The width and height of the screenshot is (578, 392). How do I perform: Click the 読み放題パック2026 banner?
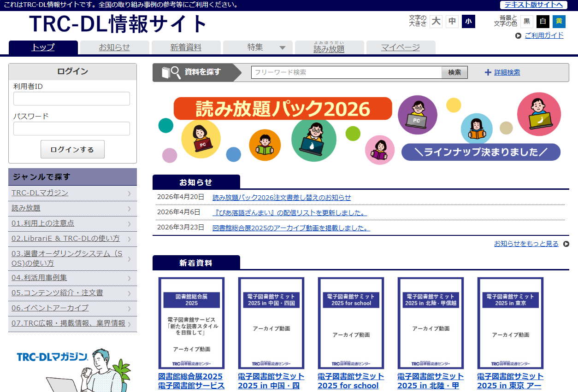tap(361, 128)
